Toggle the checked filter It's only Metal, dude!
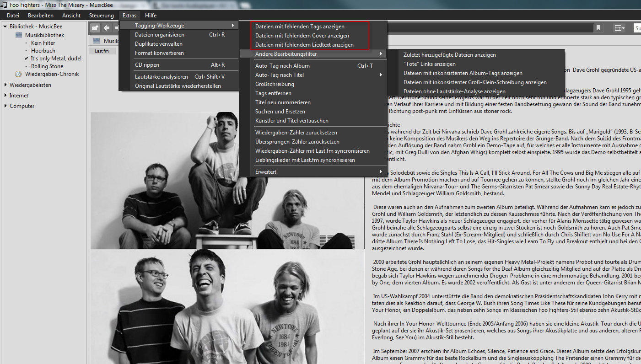The width and height of the screenshot is (641, 364). (56, 59)
